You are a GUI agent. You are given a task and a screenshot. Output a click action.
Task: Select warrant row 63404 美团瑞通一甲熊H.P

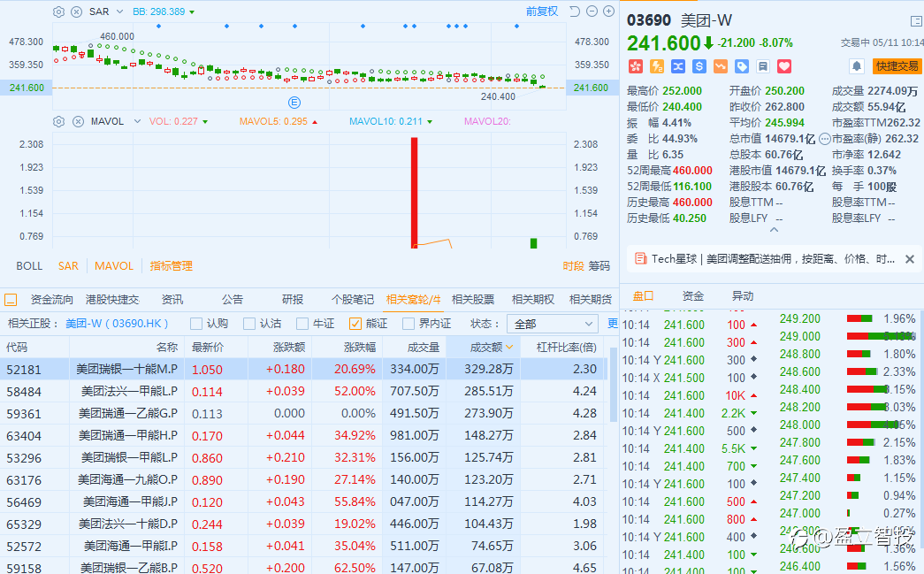tap(302, 435)
